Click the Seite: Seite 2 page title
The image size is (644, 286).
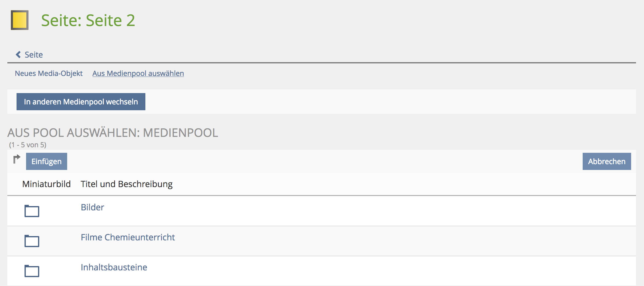pyautogui.click(x=88, y=21)
